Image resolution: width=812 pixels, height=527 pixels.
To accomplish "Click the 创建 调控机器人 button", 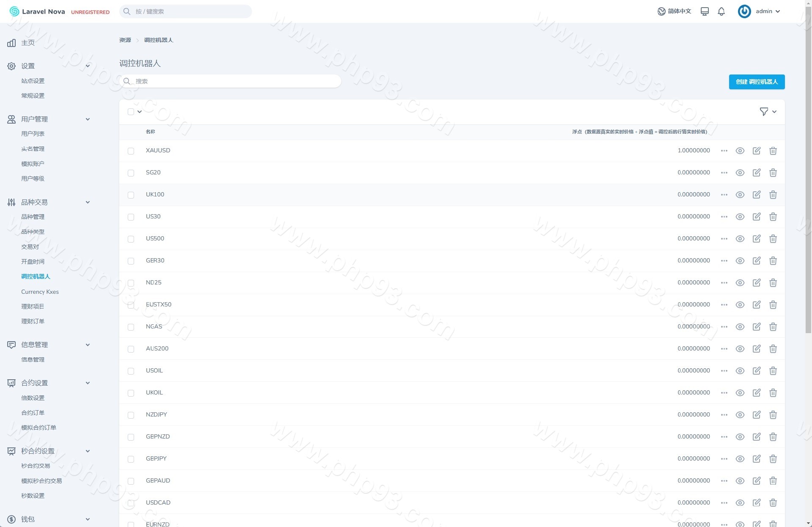I will pyautogui.click(x=756, y=82).
